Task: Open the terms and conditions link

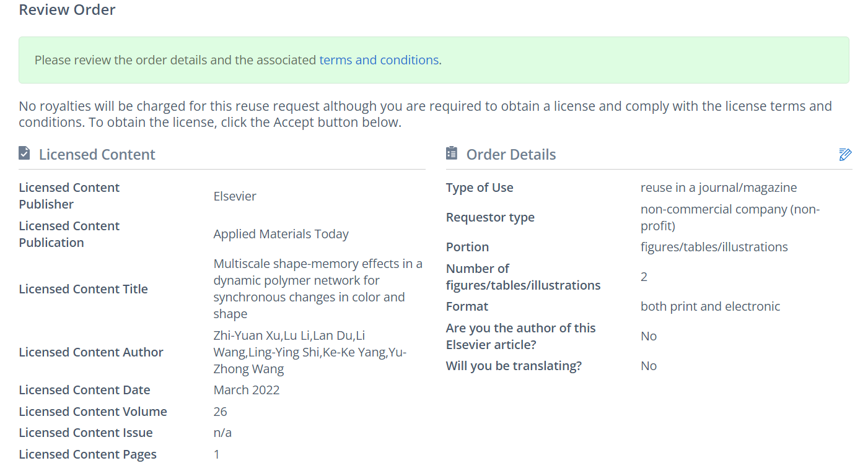Action: [x=379, y=60]
